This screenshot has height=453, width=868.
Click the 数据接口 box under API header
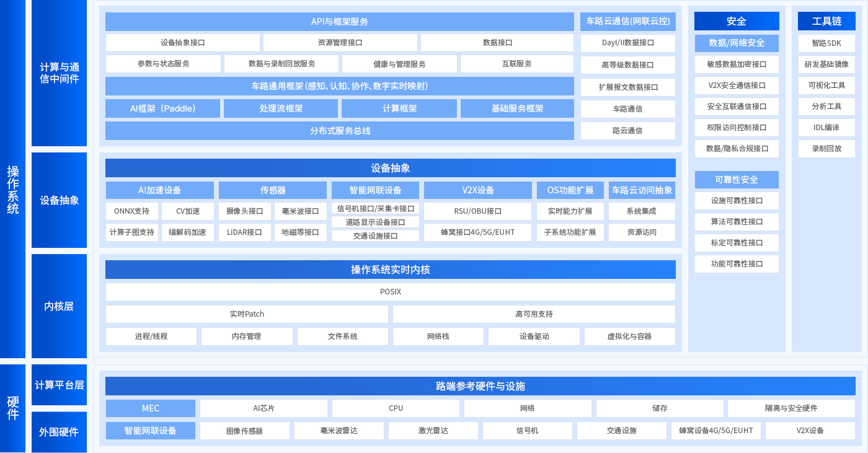click(497, 43)
